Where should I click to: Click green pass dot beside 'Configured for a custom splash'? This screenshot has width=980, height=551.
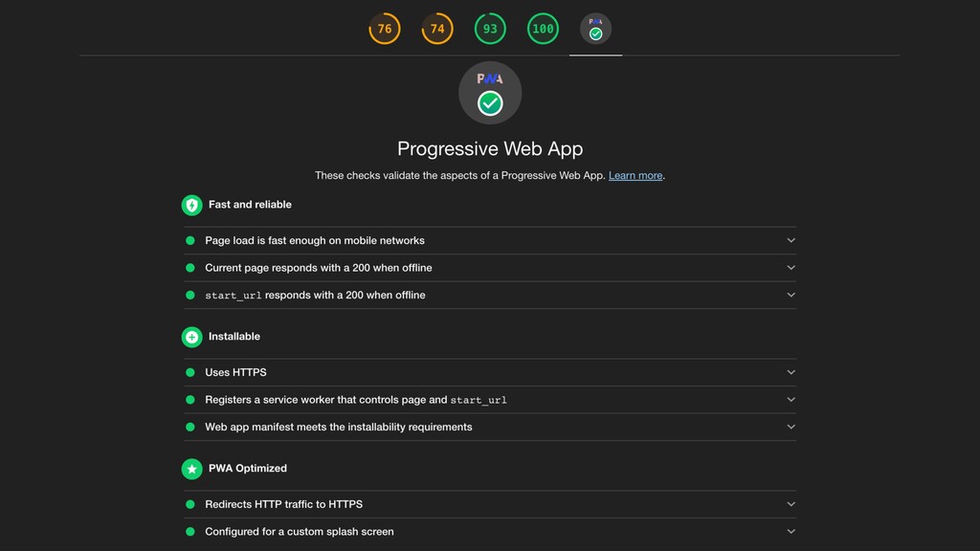coord(190,532)
